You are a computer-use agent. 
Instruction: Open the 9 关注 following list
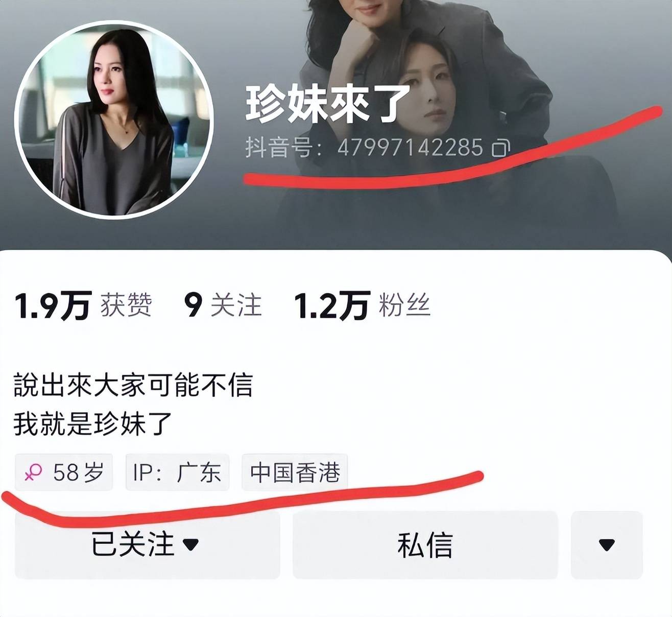point(223,305)
